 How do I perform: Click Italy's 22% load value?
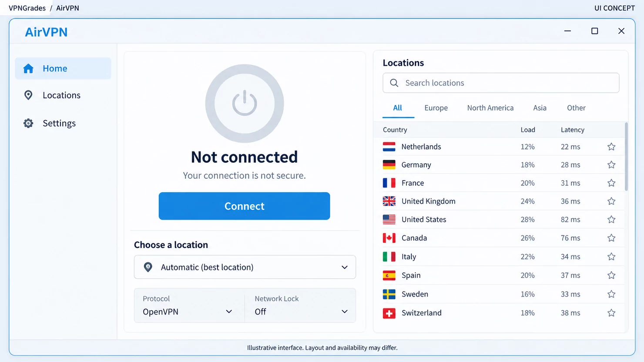click(x=527, y=257)
